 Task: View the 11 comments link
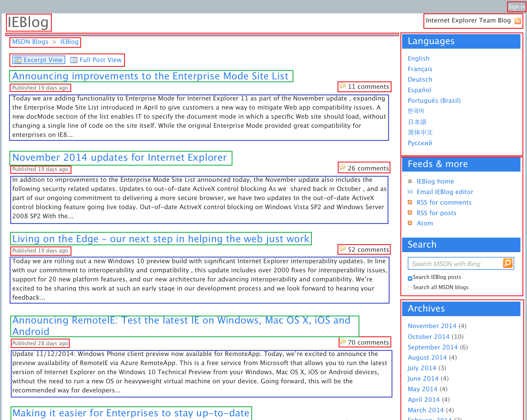pos(368,87)
